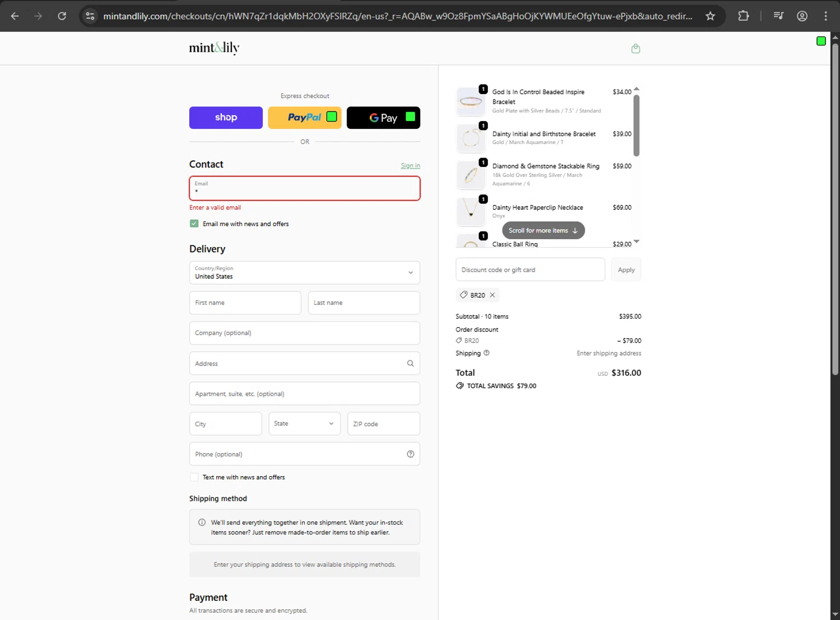840x620 pixels.
Task: Click the order items list scrollbar
Action: (636, 126)
